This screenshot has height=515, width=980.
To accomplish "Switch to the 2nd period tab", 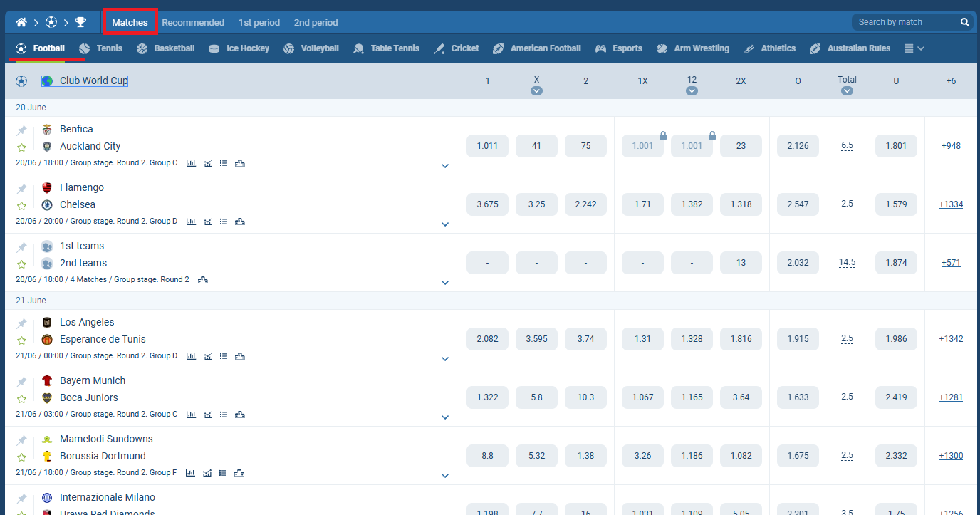I will pyautogui.click(x=316, y=22).
